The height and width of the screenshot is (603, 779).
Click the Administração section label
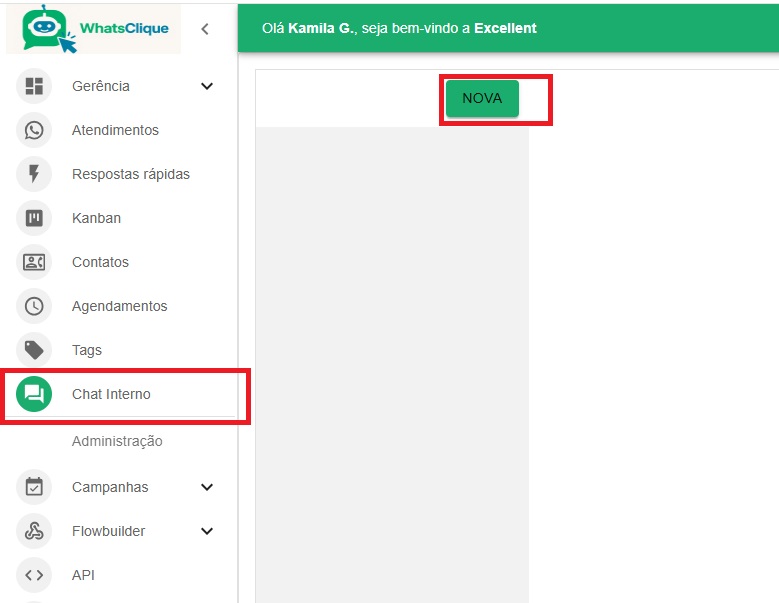(117, 441)
